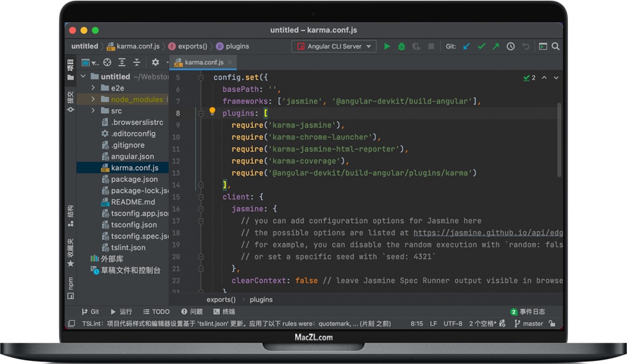Toggle the Git tool window panel
627x364 pixels.
(x=91, y=311)
